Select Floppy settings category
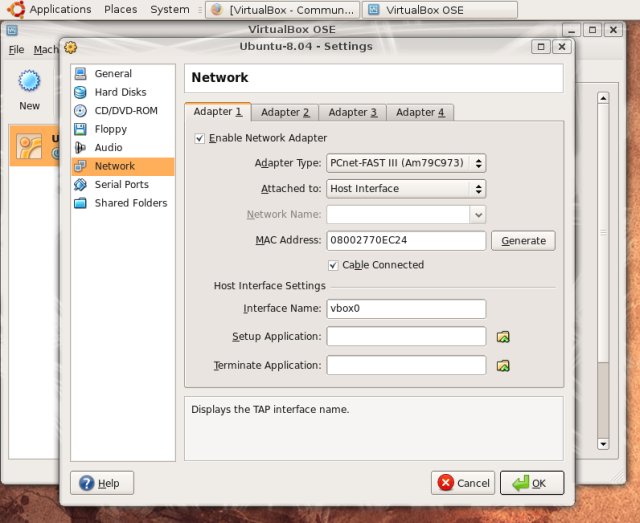This screenshot has width=640, height=523. 123,129
